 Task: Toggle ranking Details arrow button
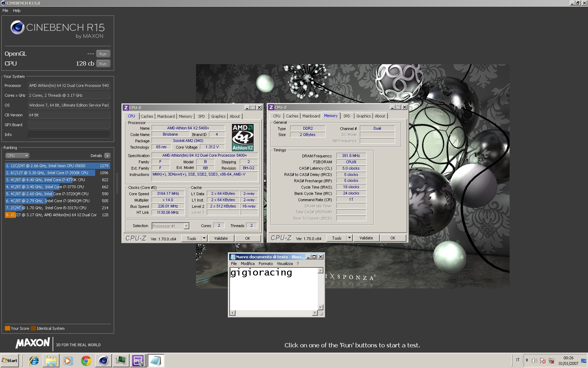point(107,156)
